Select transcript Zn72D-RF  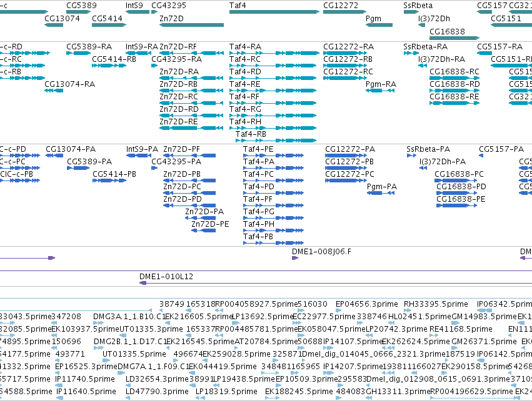178,46
